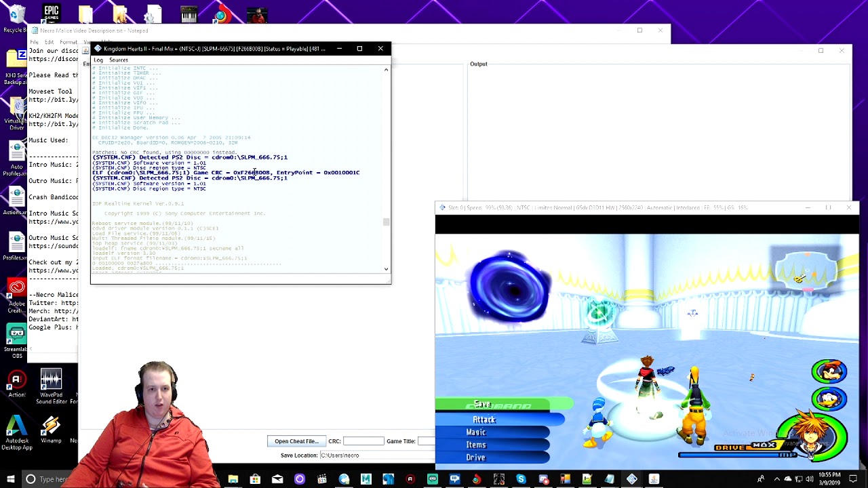Image resolution: width=868 pixels, height=488 pixels.
Task: Click the log scrollbar down arrow
Action: (386, 269)
